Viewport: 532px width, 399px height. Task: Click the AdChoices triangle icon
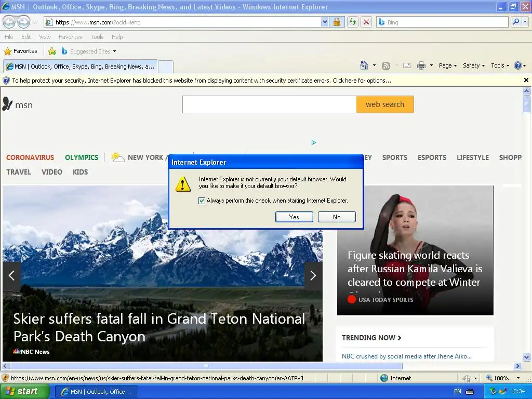coord(313,142)
